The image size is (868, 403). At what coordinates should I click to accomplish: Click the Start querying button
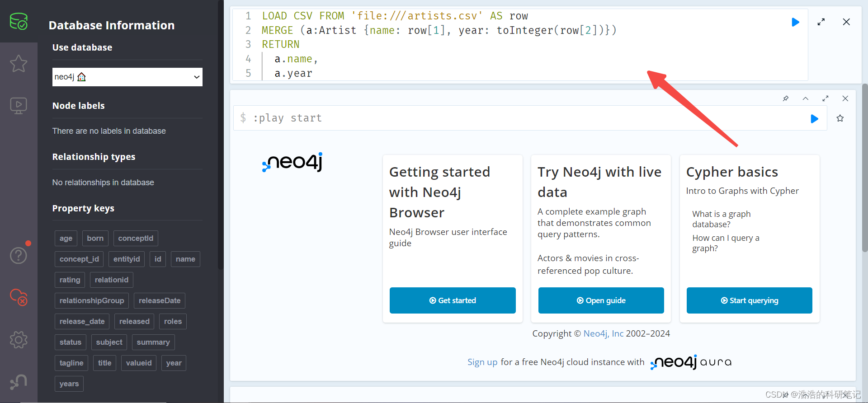(x=750, y=300)
